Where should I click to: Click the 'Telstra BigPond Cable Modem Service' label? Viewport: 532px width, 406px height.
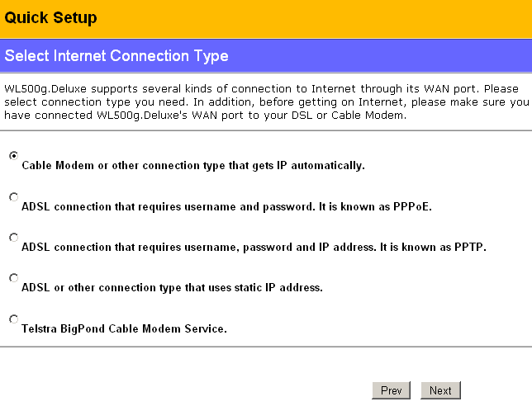pyautogui.click(x=124, y=328)
